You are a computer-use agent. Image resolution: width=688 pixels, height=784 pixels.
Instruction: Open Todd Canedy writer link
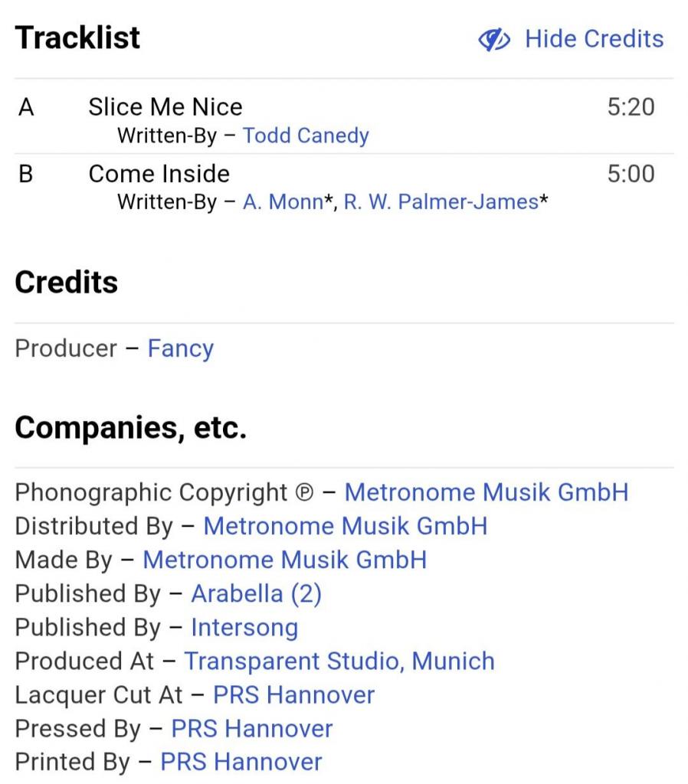306,136
